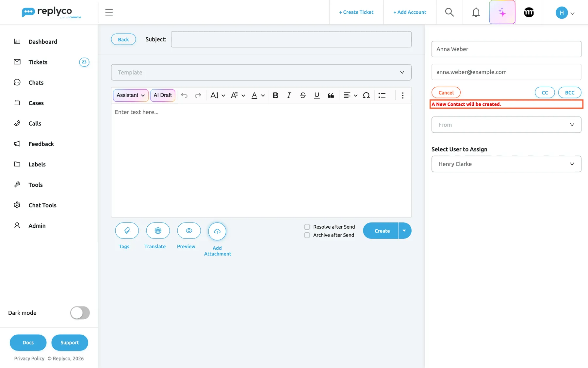Click the strikethrough icon
This screenshot has height=368, width=588.
click(303, 95)
